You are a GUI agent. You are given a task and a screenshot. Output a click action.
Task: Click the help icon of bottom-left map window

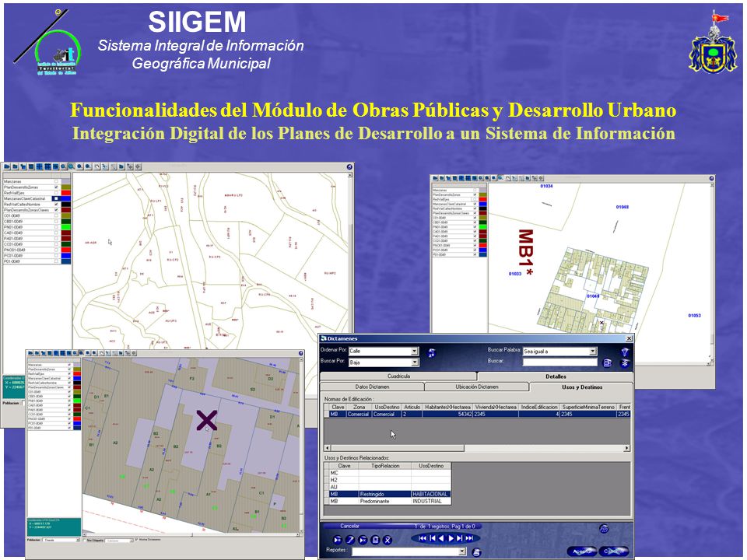pos(300,353)
